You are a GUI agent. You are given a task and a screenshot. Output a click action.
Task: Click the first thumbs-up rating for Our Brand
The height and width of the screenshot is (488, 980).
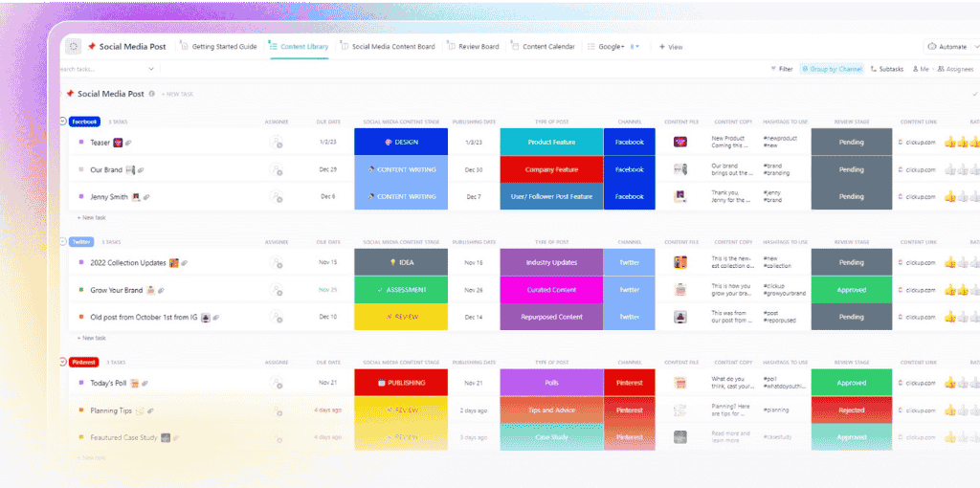[950, 169]
